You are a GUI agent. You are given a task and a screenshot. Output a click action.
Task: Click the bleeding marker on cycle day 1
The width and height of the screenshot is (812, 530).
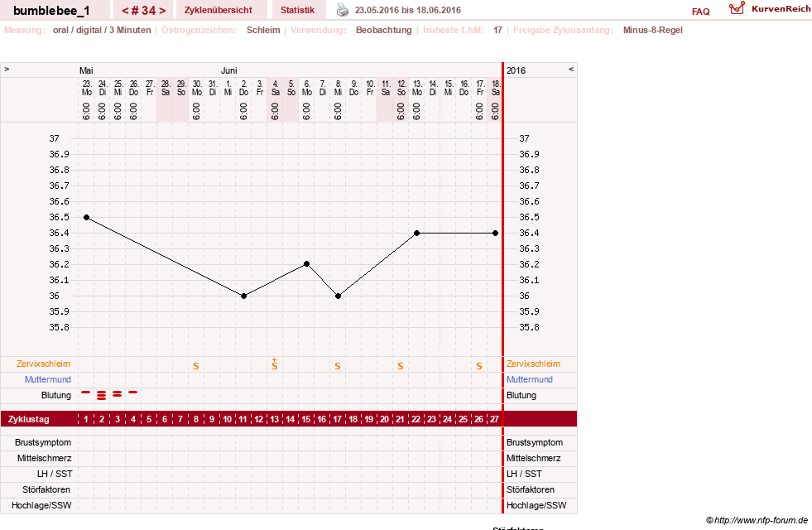(x=86, y=393)
